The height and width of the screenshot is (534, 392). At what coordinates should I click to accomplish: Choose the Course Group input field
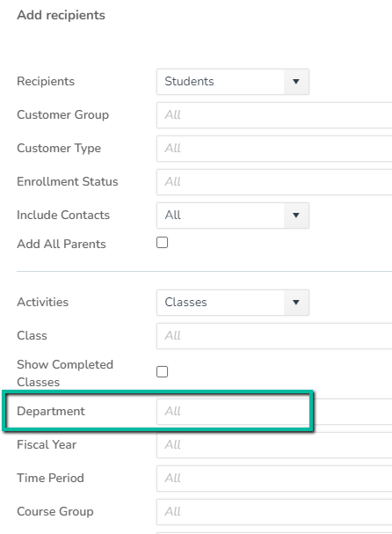click(x=274, y=511)
